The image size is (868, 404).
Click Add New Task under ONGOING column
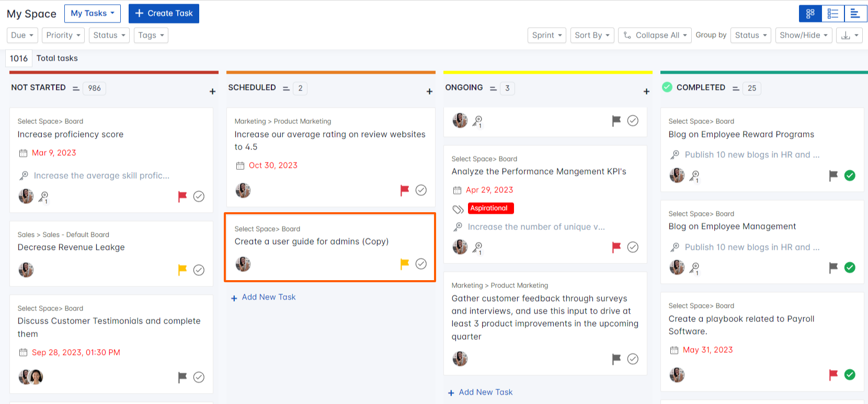(x=481, y=393)
